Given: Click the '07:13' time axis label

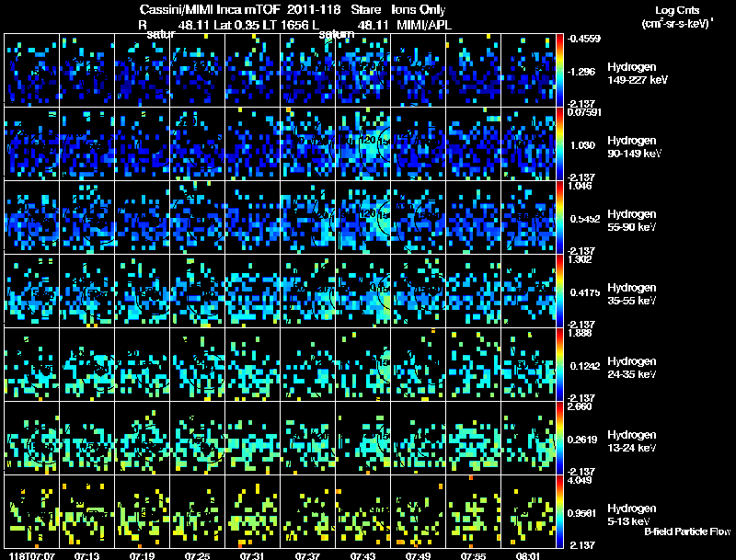Looking at the screenshot, I should click(x=86, y=555).
